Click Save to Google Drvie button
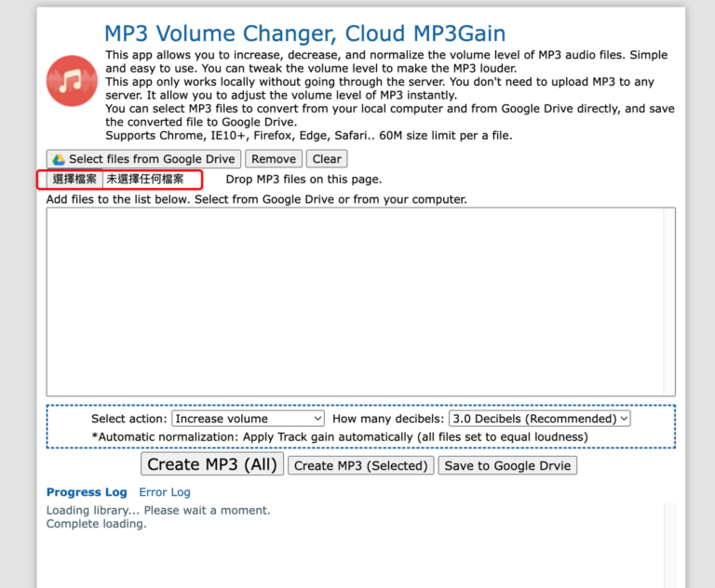Screen dimensions: 715x588 click(x=507, y=465)
